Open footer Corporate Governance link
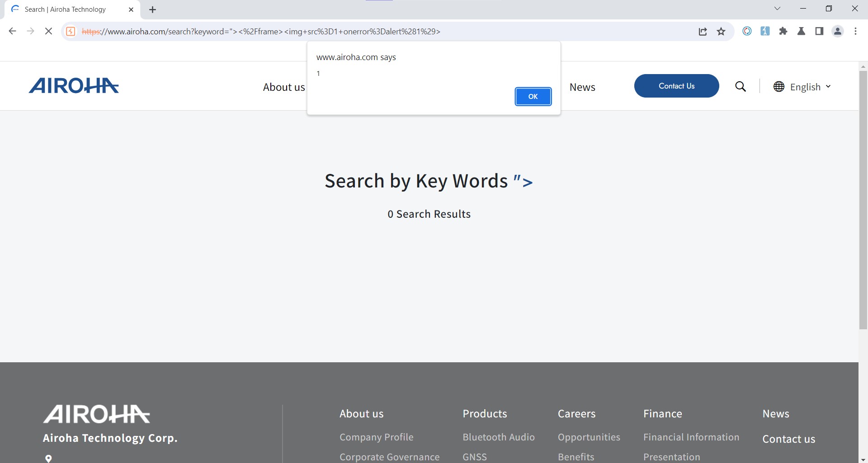The height and width of the screenshot is (463, 868). (x=389, y=457)
